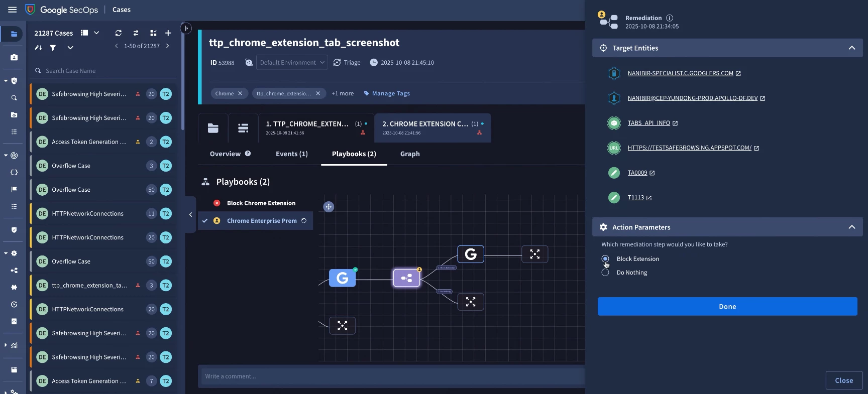
Task: Collapse the case list with side arrow handle
Action: 190,215
